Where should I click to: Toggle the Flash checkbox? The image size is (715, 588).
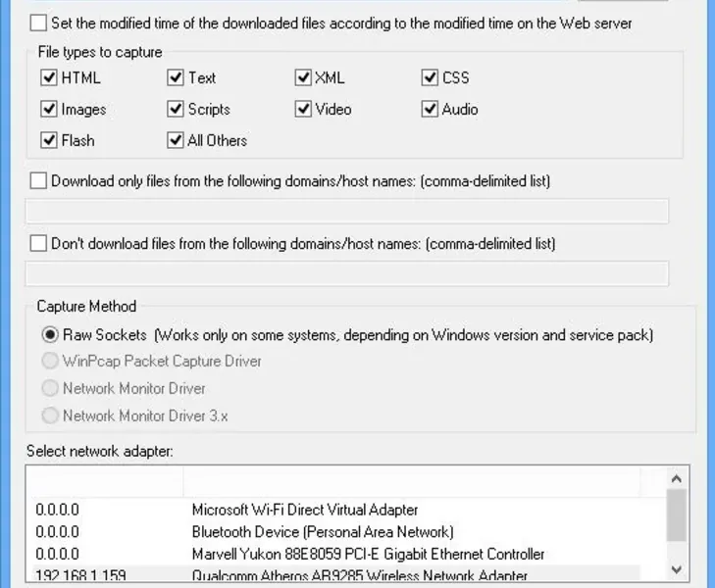point(49,140)
